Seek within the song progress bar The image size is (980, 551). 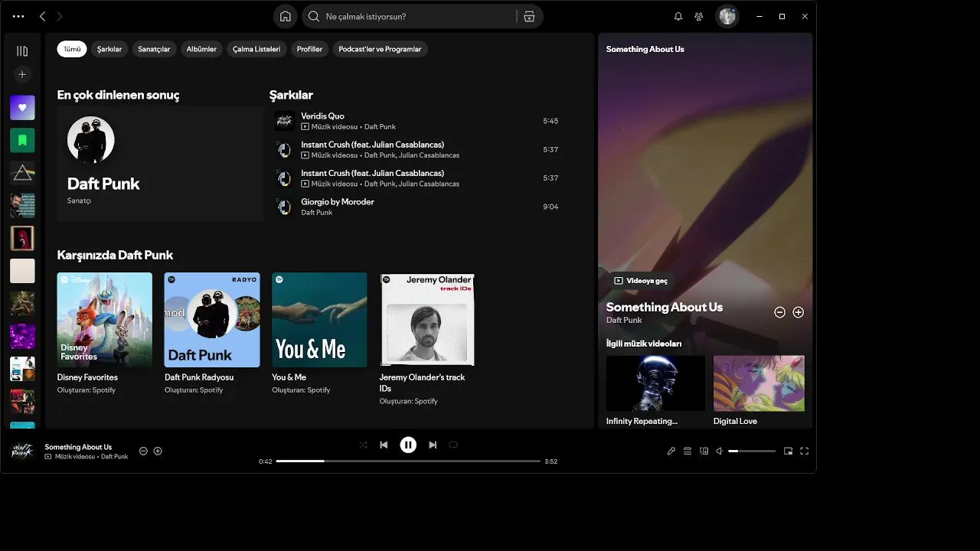(x=408, y=461)
